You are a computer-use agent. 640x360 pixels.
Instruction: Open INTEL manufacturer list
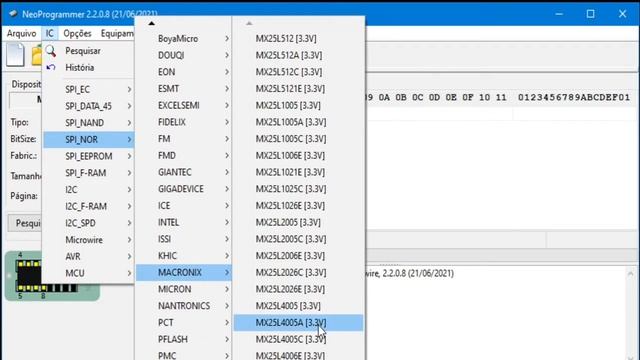click(x=184, y=222)
